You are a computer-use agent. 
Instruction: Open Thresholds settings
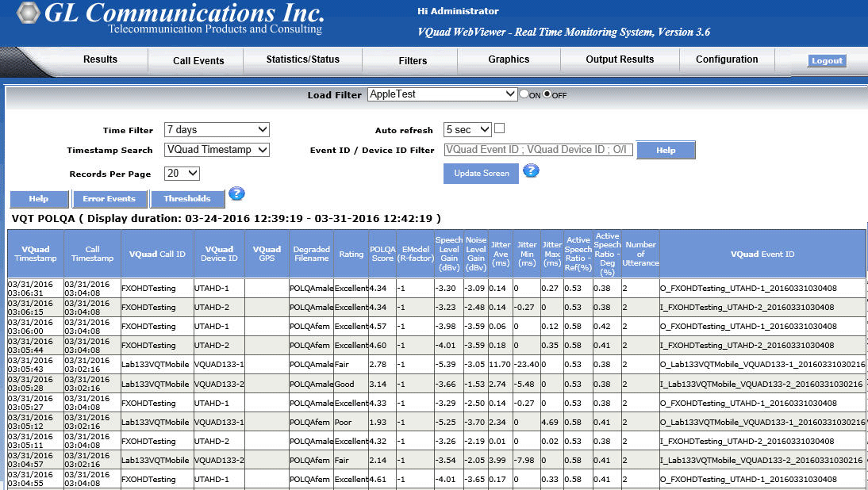[187, 198]
